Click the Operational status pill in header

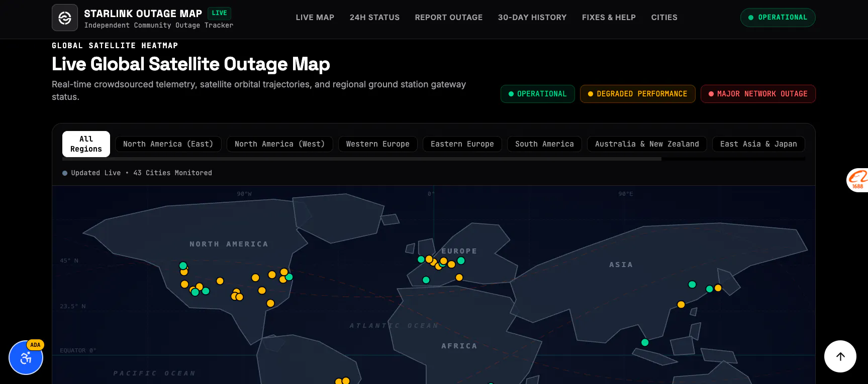778,18
